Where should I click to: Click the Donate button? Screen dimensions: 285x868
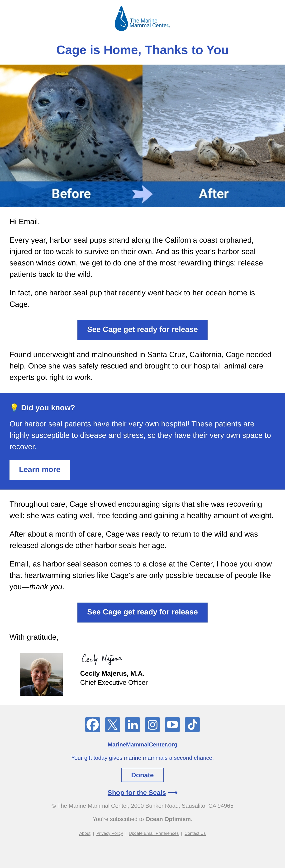(142, 775)
